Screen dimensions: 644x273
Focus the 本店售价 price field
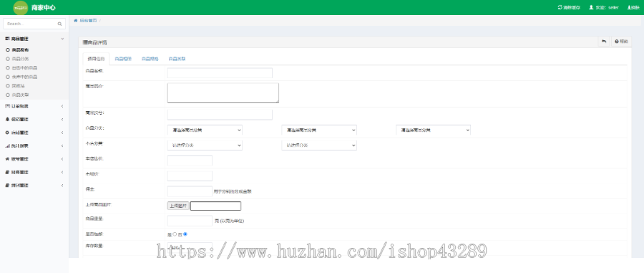pyautogui.click(x=190, y=161)
